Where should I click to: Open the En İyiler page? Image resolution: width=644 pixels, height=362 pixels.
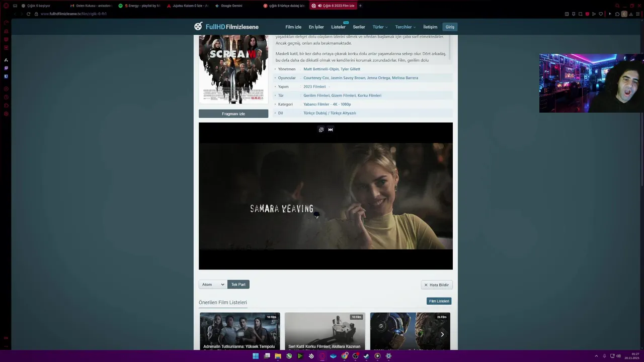point(316,27)
